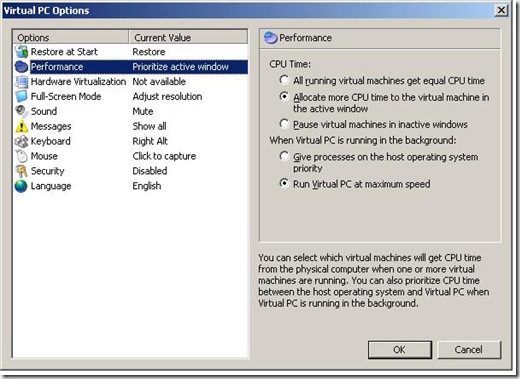The width and height of the screenshot is (520, 379).
Task: Click the Restore at Start icon
Action: 22,52
